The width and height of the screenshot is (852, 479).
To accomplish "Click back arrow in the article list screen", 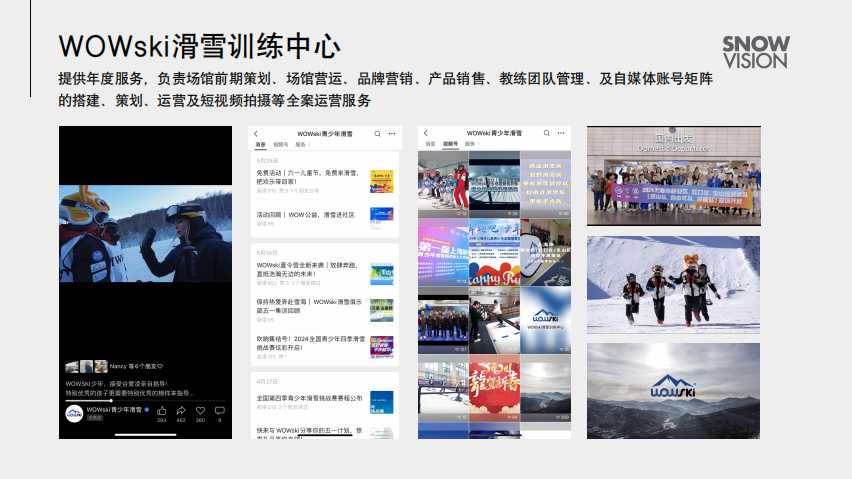I will point(256,133).
